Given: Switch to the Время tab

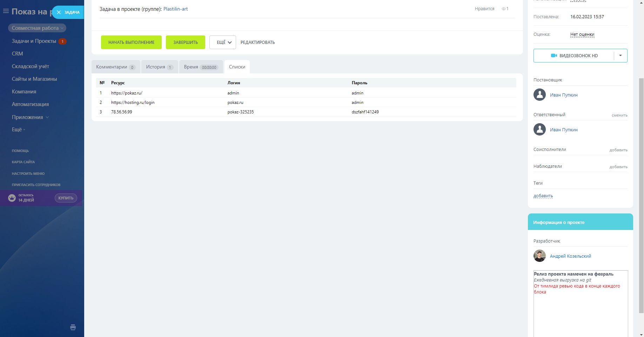Looking at the screenshot, I should click(x=201, y=67).
